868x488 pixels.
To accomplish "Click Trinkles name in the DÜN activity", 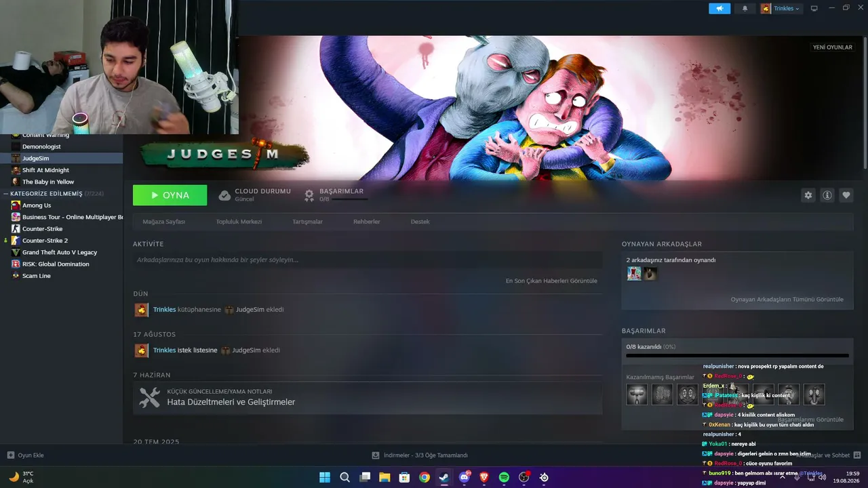I will pos(164,310).
